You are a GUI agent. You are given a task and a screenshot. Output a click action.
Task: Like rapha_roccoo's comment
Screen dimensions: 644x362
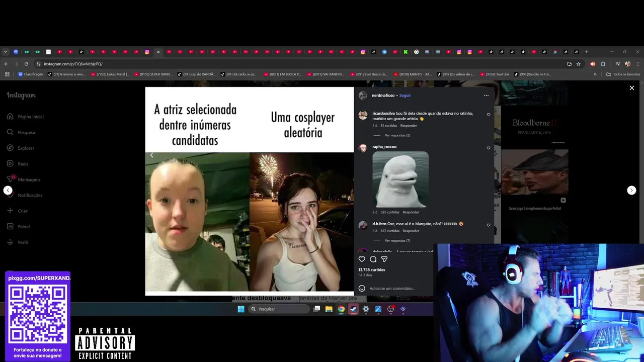coord(489,148)
